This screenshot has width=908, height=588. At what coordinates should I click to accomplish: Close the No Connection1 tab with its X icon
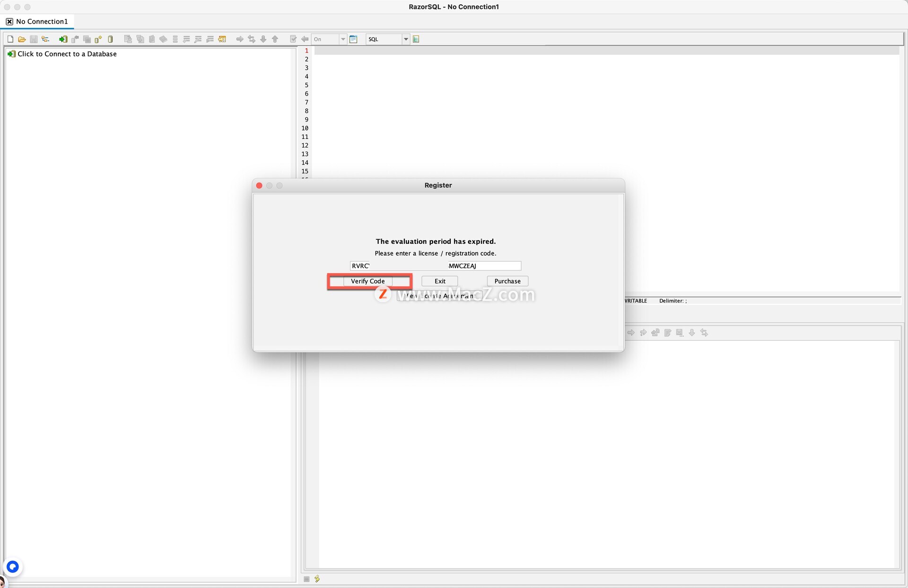tap(9, 22)
